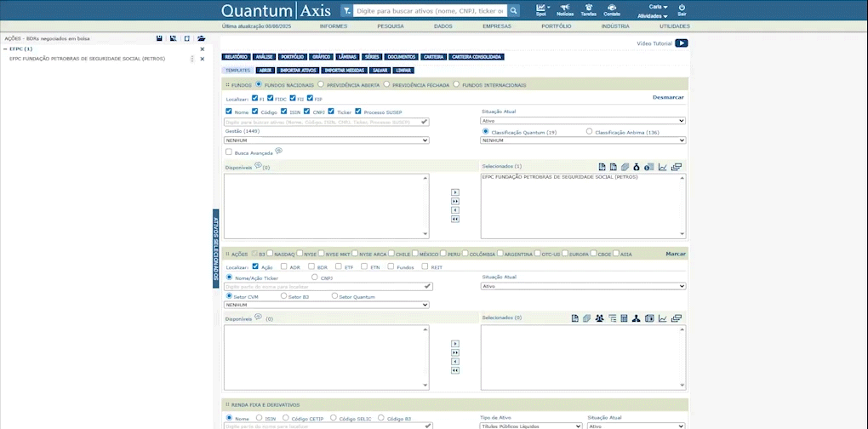This screenshot has width=868, height=429.
Task: Open the PORTFÓLIO menu
Action: (x=557, y=26)
